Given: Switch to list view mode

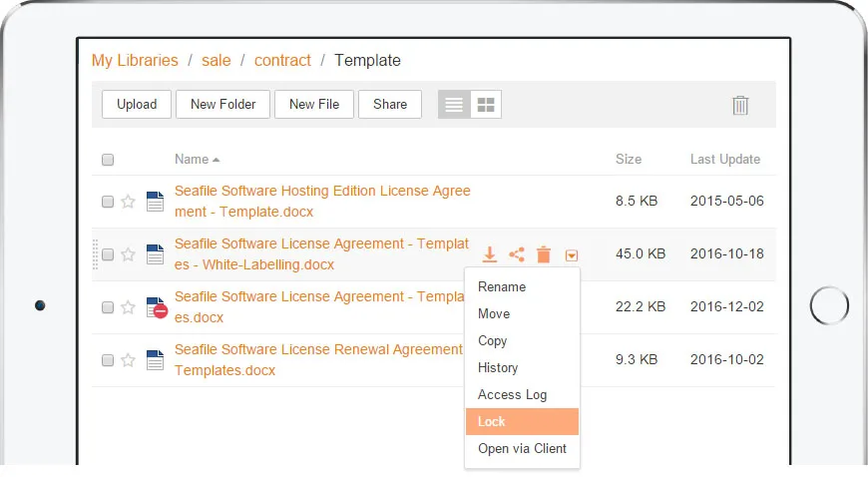Looking at the screenshot, I should pos(454,105).
